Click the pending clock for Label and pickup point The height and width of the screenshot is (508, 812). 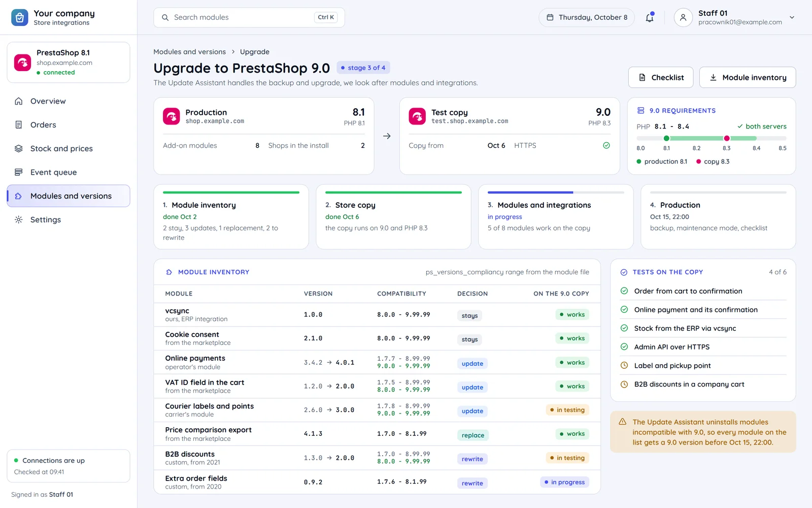pyautogui.click(x=624, y=365)
